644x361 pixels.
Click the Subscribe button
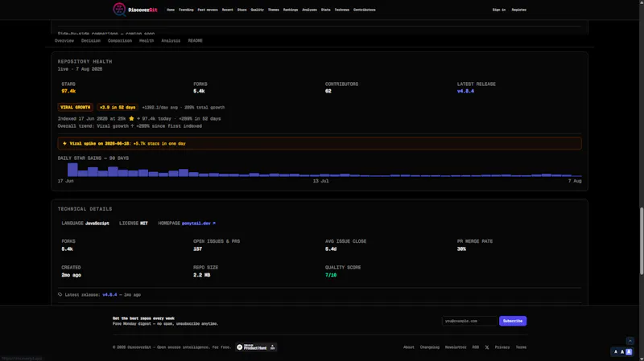click(x=513, y=321)
